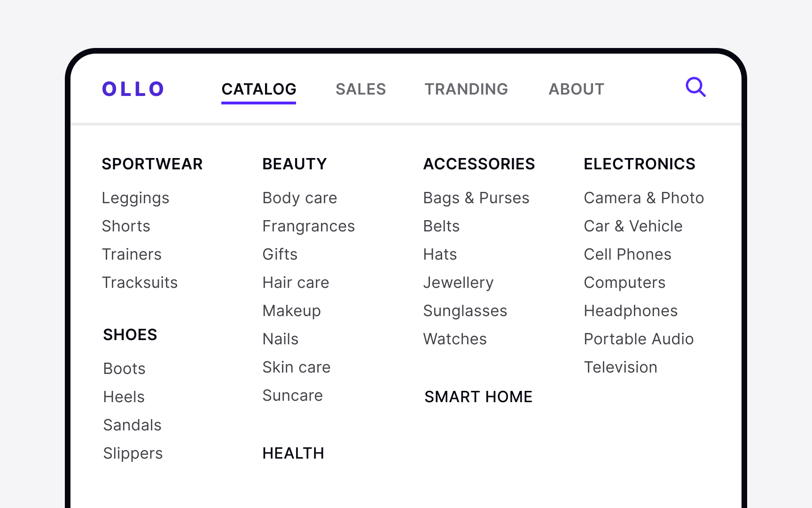Open the ABOUT menu item

576,89
